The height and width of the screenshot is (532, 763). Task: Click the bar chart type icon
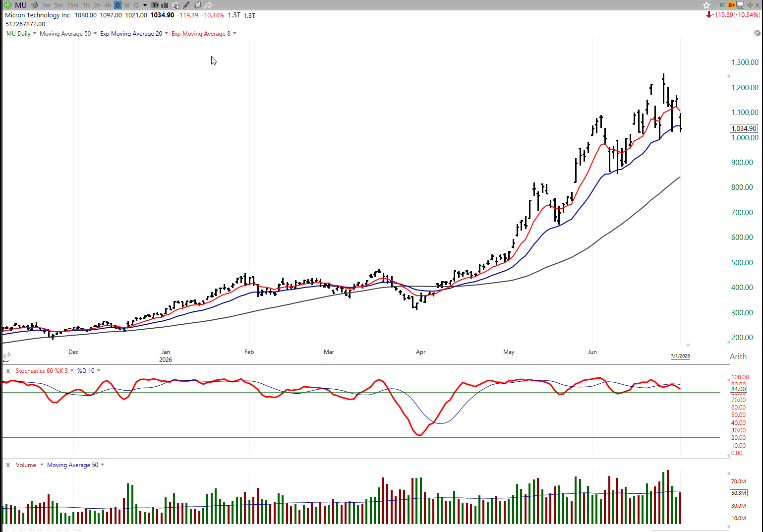[x=165, y=5]
